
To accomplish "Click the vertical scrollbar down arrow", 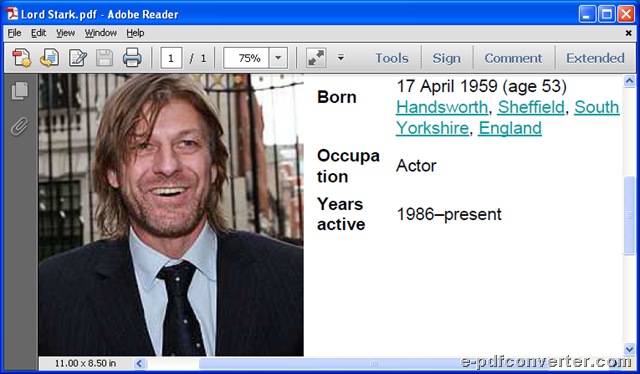I will pyautogui.click(x=629, y=349).
